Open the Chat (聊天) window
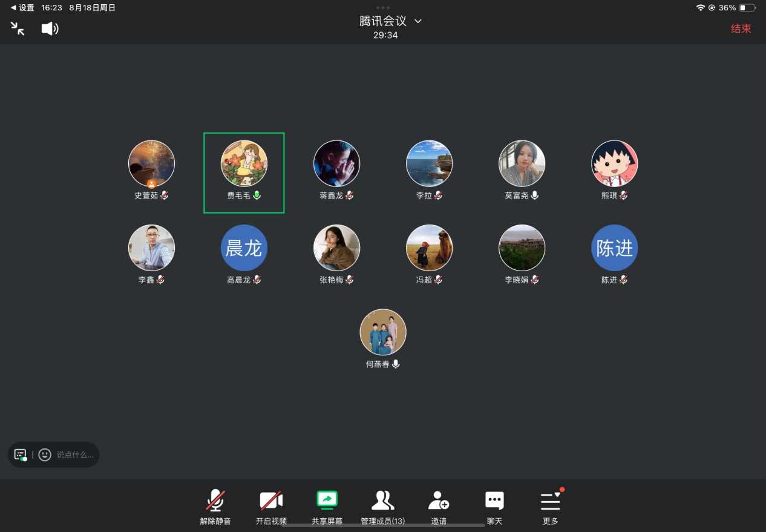 click(494, 507)
